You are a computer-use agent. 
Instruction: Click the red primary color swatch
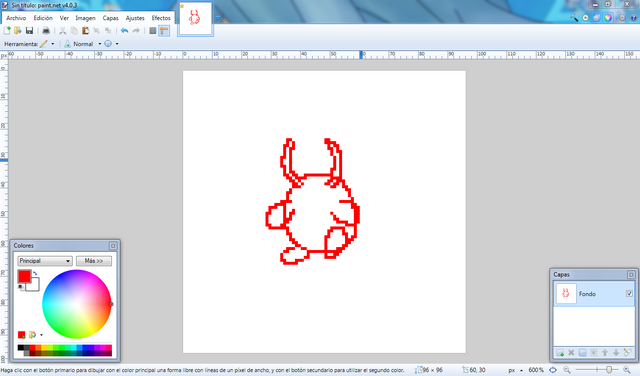(24, 276)
